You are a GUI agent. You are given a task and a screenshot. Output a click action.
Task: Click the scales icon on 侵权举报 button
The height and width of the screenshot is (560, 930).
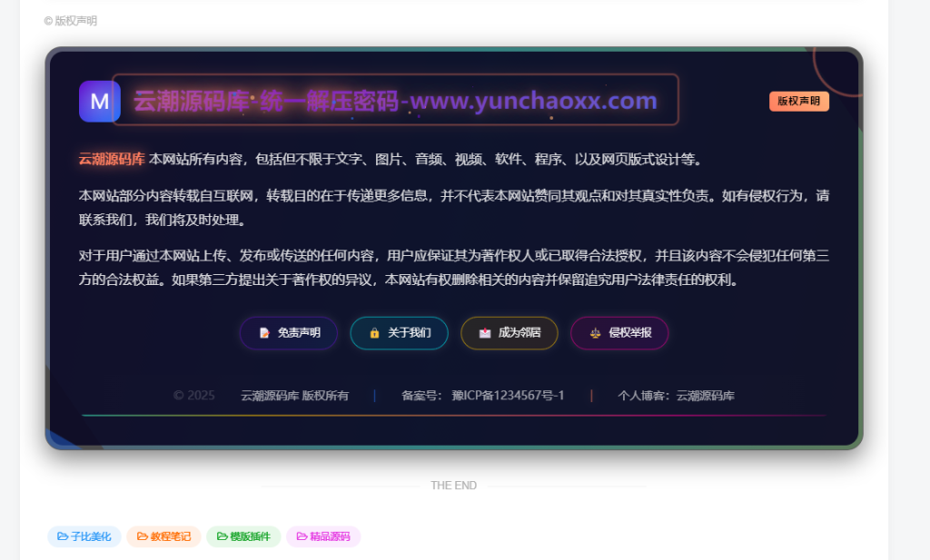597,333
